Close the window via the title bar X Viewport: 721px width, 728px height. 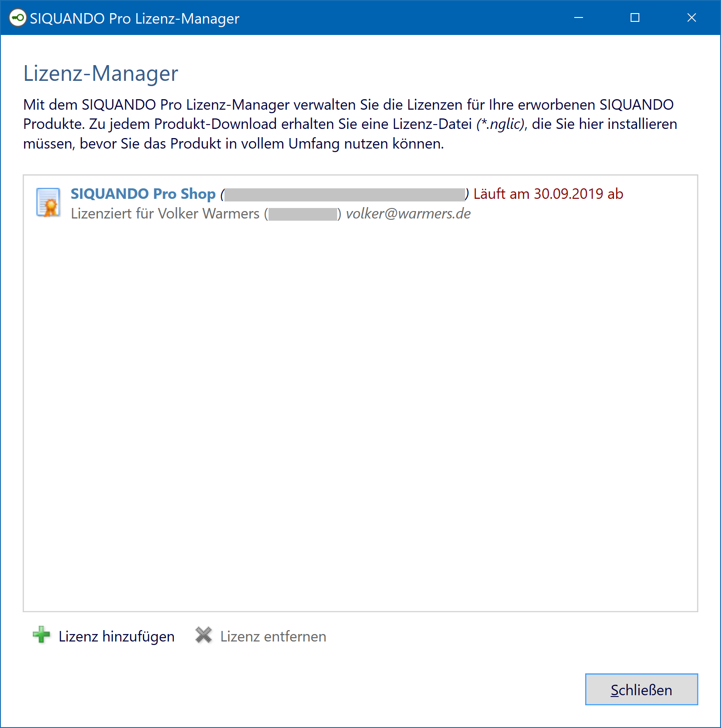click(692, 17)
